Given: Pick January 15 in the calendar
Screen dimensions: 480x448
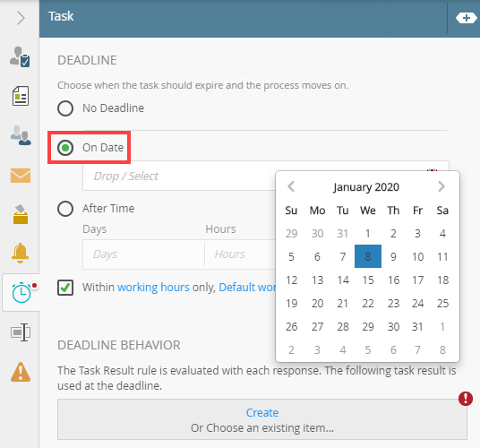Looking at the screenshot, I should [368, 280].
